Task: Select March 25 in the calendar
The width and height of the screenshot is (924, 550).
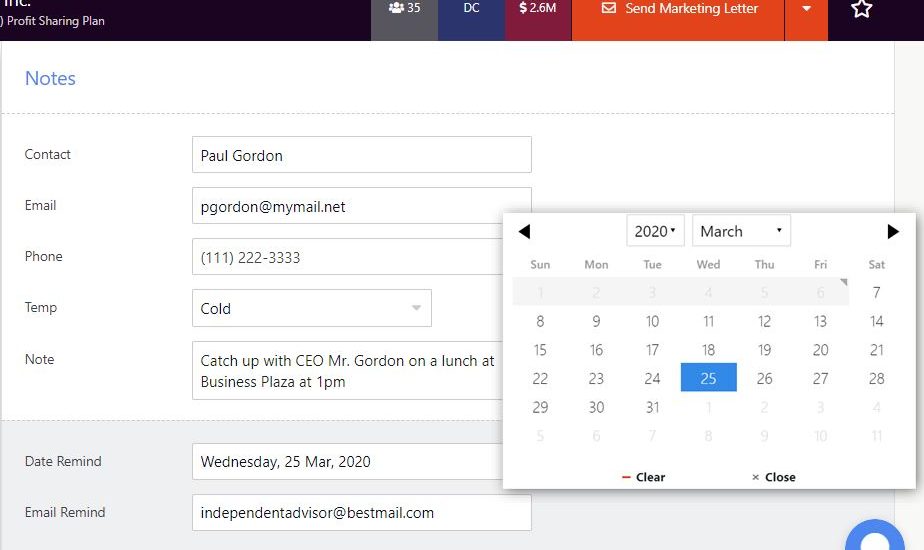Action: [x=708, y=378]
